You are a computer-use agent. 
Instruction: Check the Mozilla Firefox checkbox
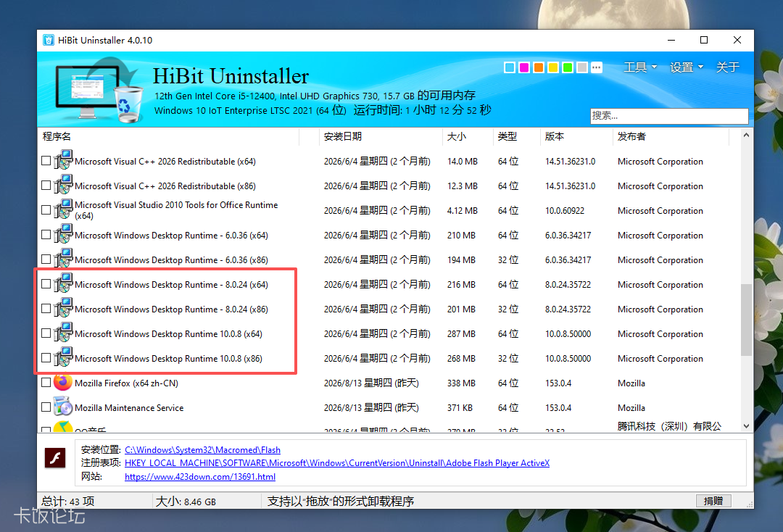46,382
